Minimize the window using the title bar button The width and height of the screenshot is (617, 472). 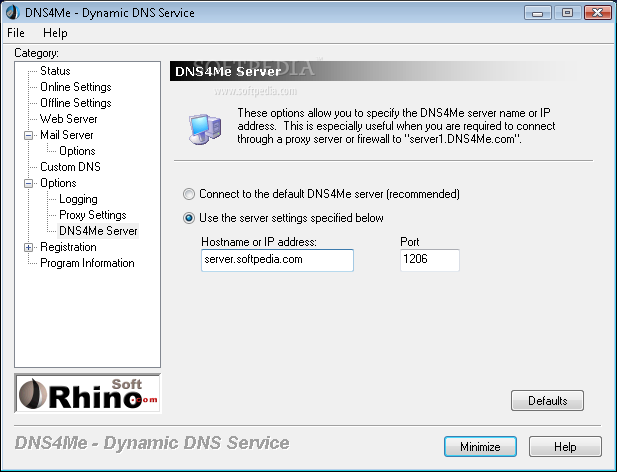538,13
